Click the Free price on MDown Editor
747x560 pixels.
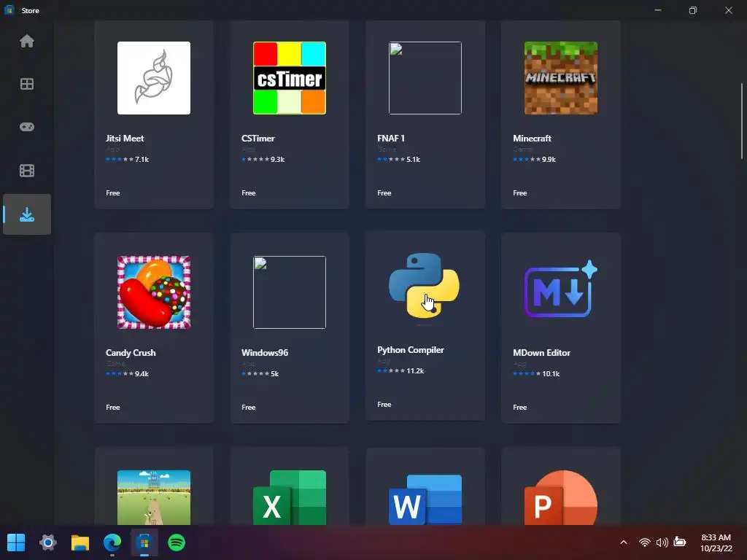(520, 407)
